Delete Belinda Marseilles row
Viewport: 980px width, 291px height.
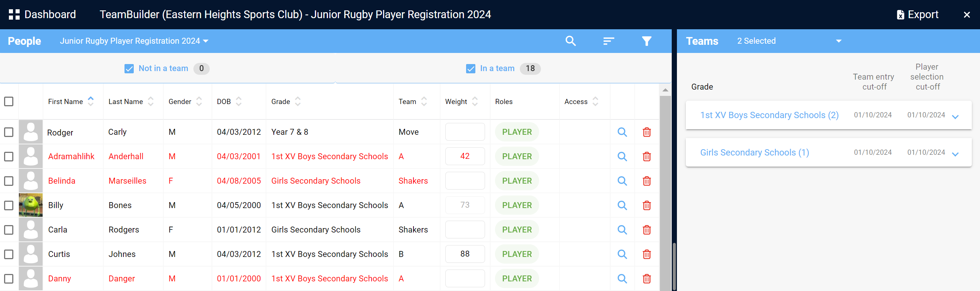tap(647, 181)
